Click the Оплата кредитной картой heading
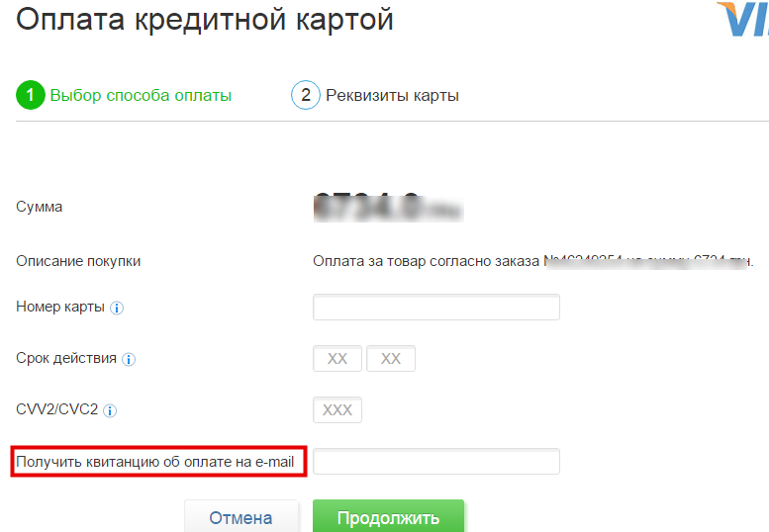Image resolution: width=769 pixels, height=532 pixels. tap(205, 21)
